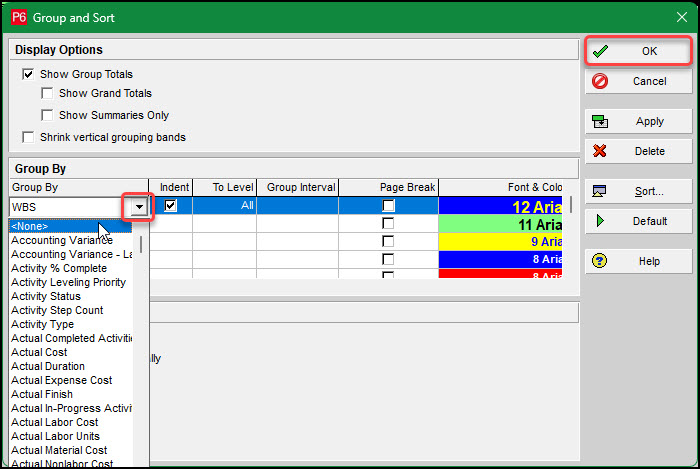The height and width of the screenshot is (469, 700).
Task: Select Actual Labor Cost option
Action: pos(71,423)
